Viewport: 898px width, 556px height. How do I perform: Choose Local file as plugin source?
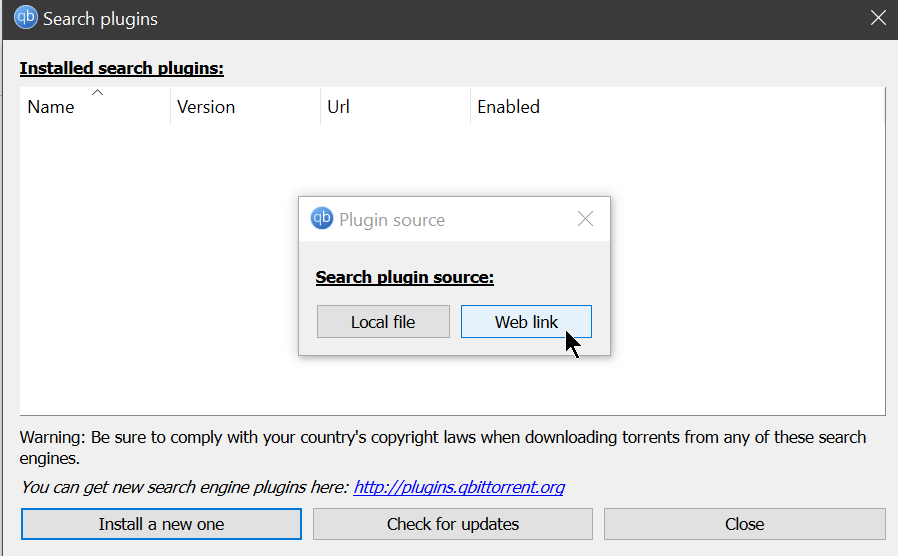pyautogui.click(x=383, y=322)
